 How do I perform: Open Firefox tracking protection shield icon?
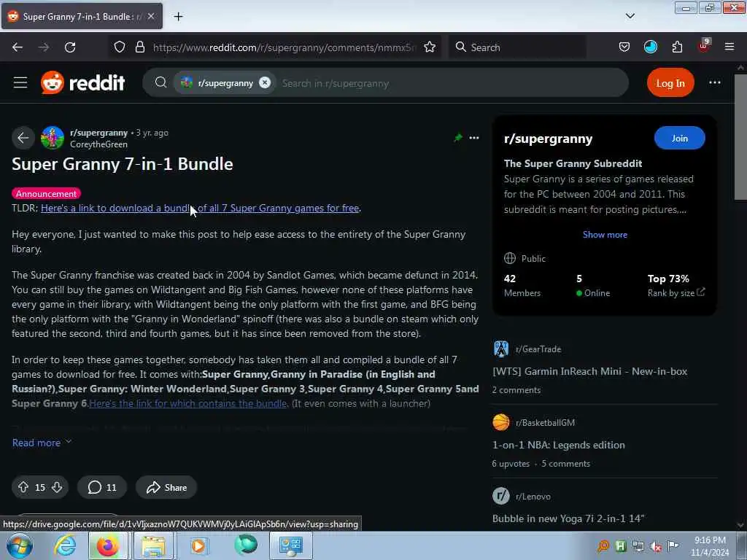pos(120,47)
